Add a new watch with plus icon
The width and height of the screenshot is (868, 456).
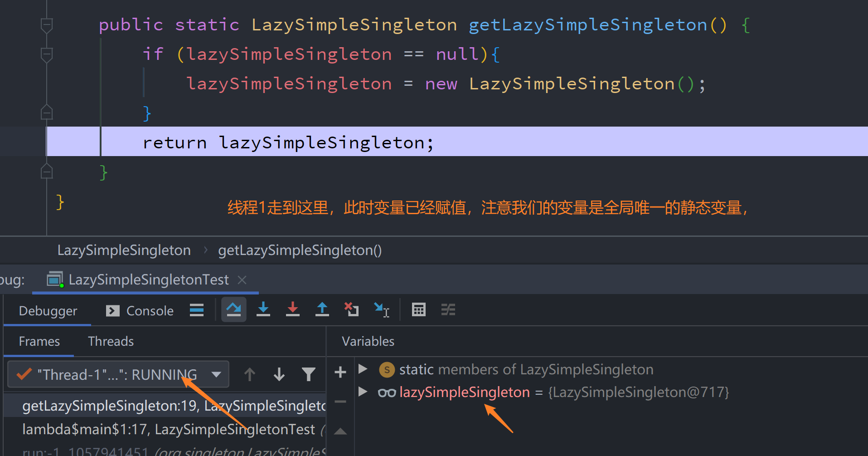point(340,373)
